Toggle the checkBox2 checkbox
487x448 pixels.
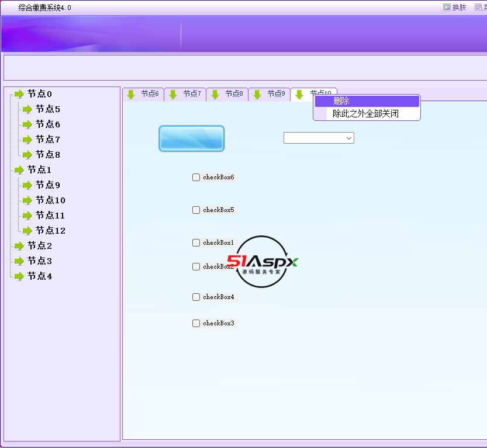pos(196,266)
